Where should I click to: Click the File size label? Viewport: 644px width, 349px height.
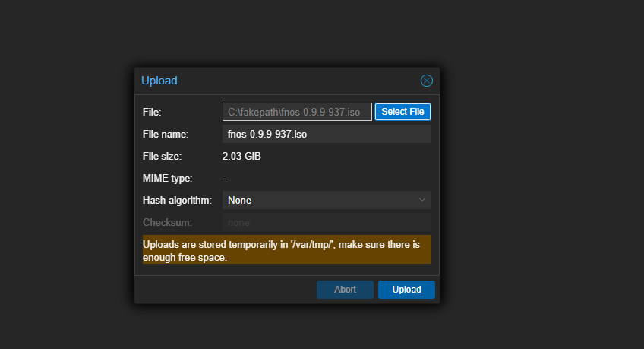point(162,156)
